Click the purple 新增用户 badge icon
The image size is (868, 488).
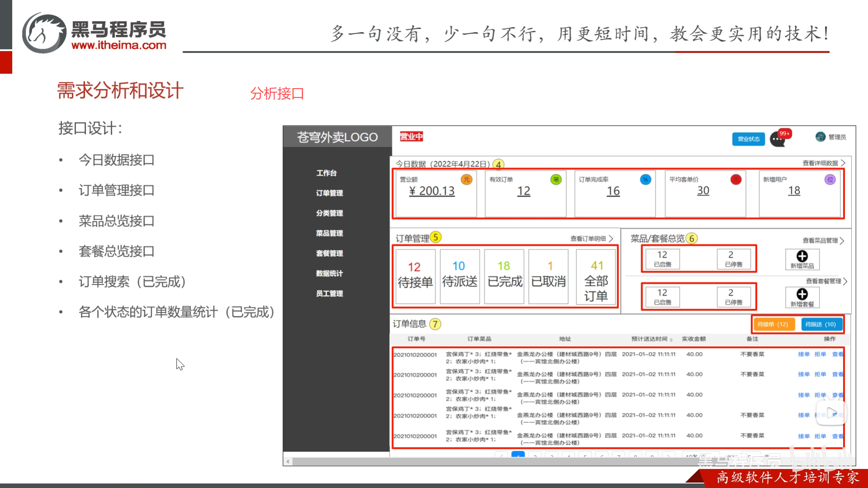830,179
